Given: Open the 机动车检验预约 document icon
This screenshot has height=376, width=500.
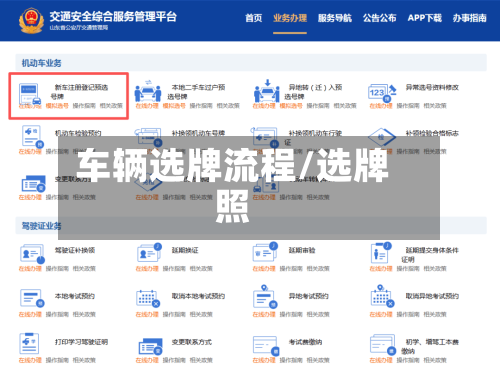Looking at the screenshot, I should pos(32,136).
